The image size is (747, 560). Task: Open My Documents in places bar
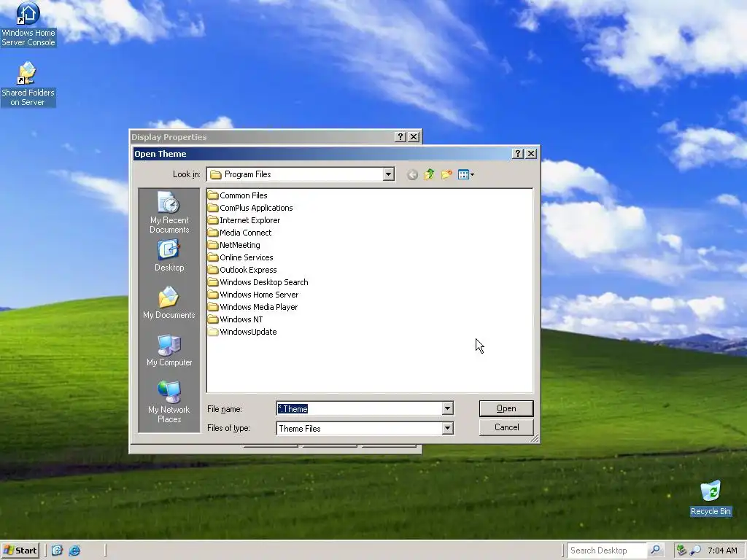[x=169, y=303]
